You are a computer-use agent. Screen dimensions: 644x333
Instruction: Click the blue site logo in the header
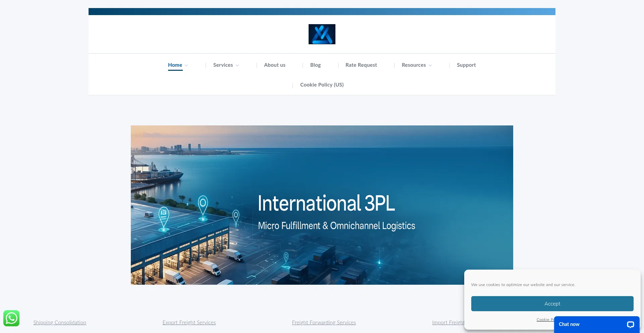(x=322, y=34)
